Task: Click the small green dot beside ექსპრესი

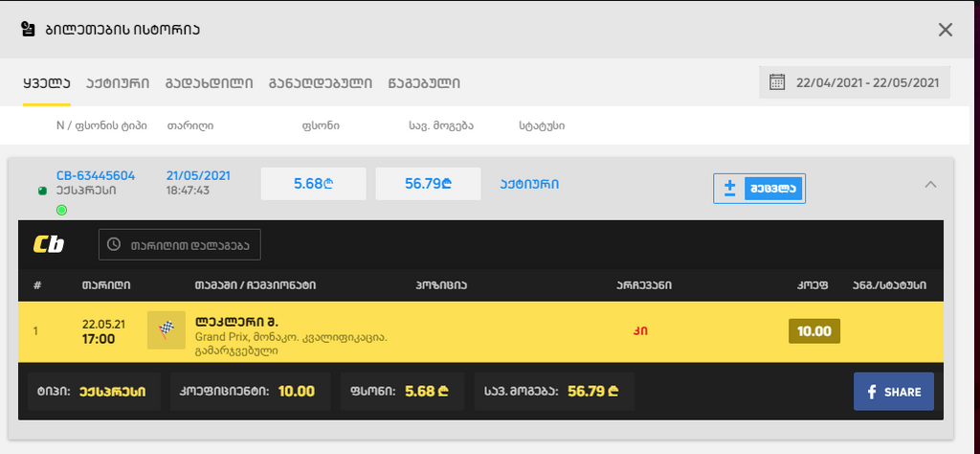Action: pos(42,191)
